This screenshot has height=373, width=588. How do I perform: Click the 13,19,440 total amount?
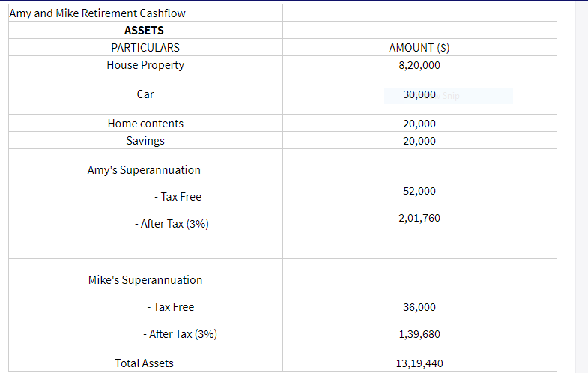(419, 363)
